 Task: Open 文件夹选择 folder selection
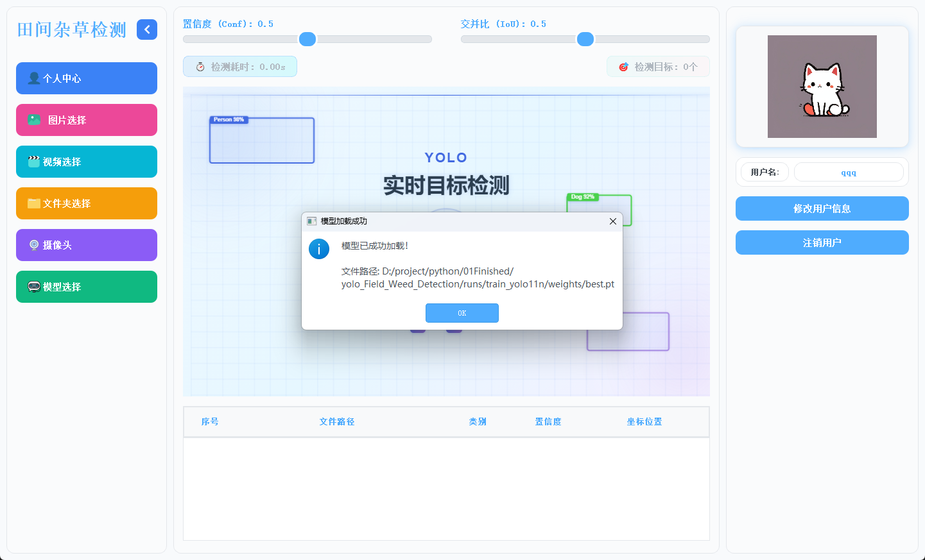pyautogui.click(x=87, y=203)
